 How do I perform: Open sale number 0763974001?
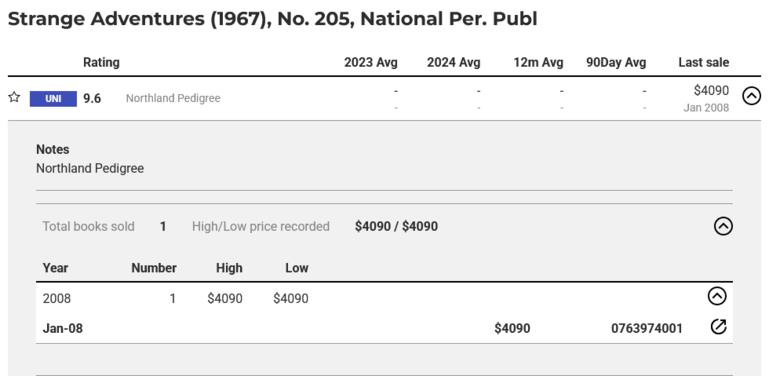click(x=647, y=328)
